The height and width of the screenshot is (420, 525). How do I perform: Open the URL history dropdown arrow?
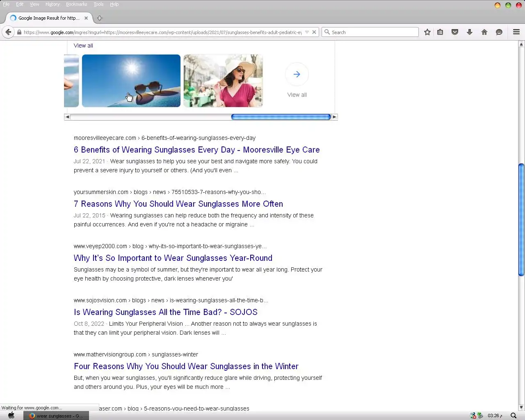307,32
